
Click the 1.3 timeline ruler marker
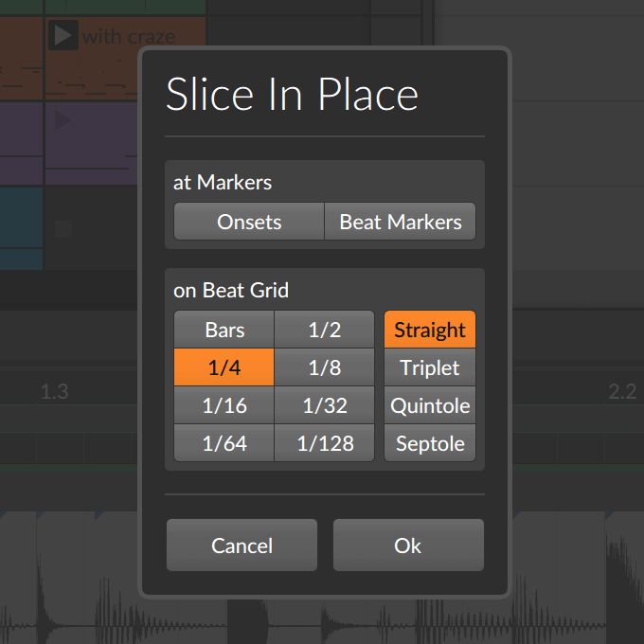point(55,391)
